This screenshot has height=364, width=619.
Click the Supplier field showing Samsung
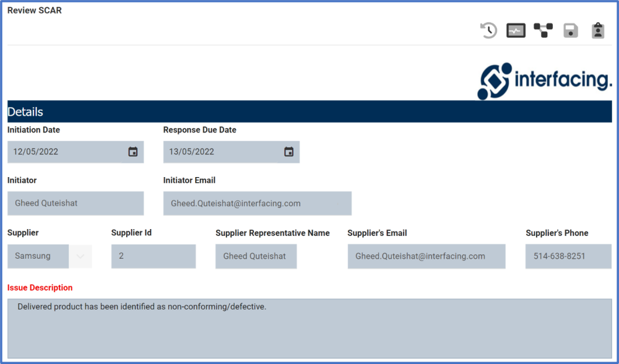point(38,256)
